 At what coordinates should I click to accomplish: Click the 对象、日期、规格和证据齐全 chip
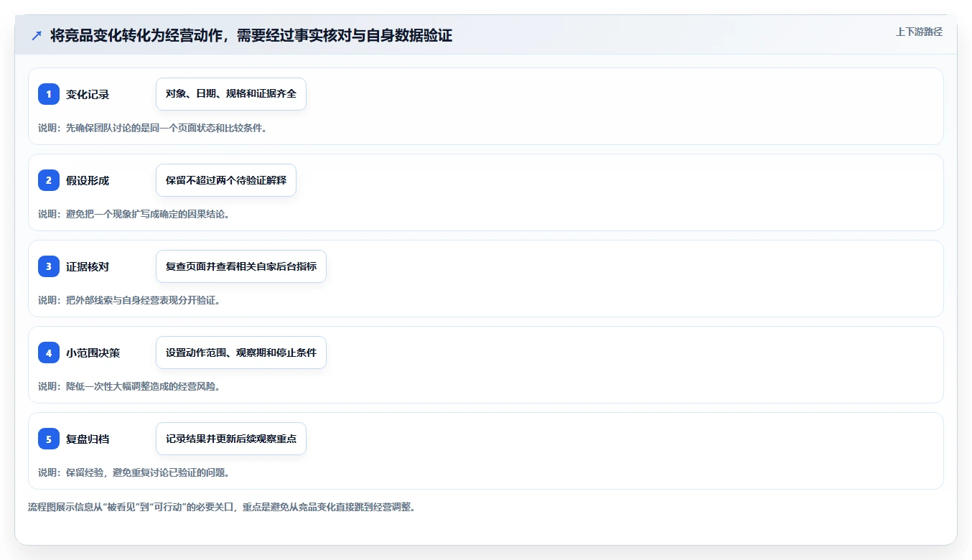coord(231,94)
